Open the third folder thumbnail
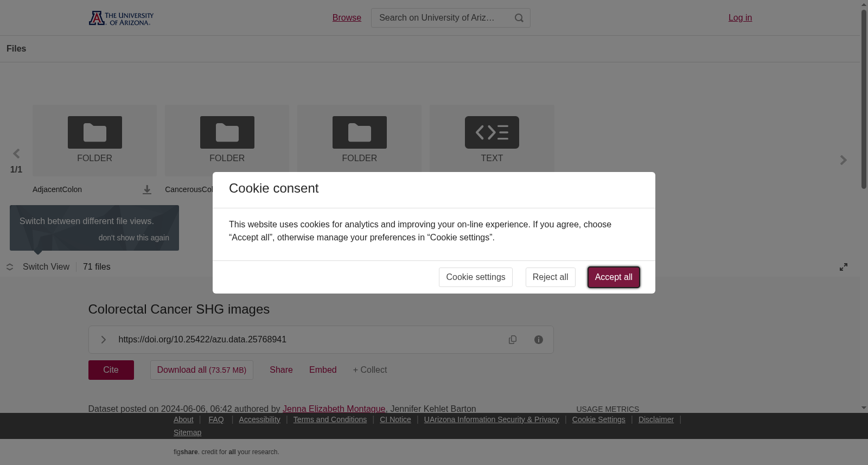This screenshot has width=868, height=465. [360, 139]
